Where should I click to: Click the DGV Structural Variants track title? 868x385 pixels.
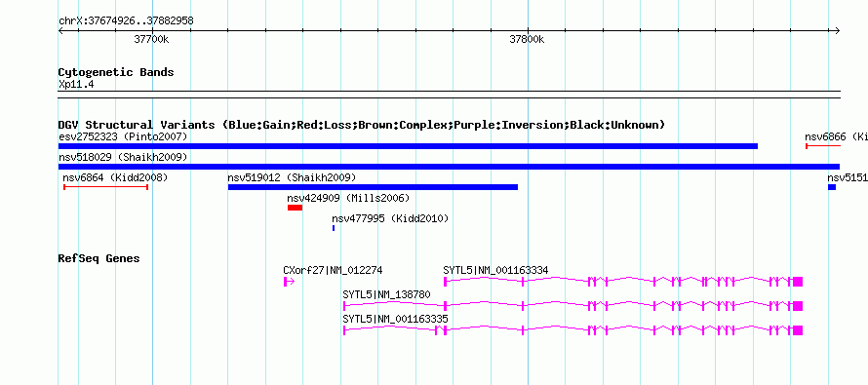point(362,125)
